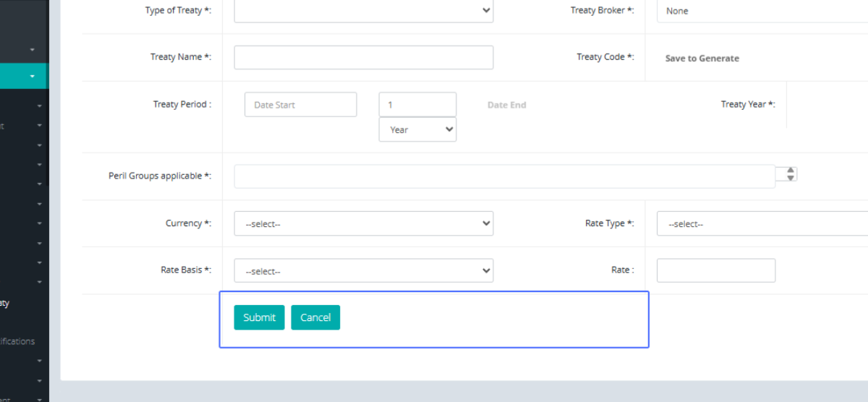Expand the Rate Basis dropdown
The image size is (868, 402).
363,271
